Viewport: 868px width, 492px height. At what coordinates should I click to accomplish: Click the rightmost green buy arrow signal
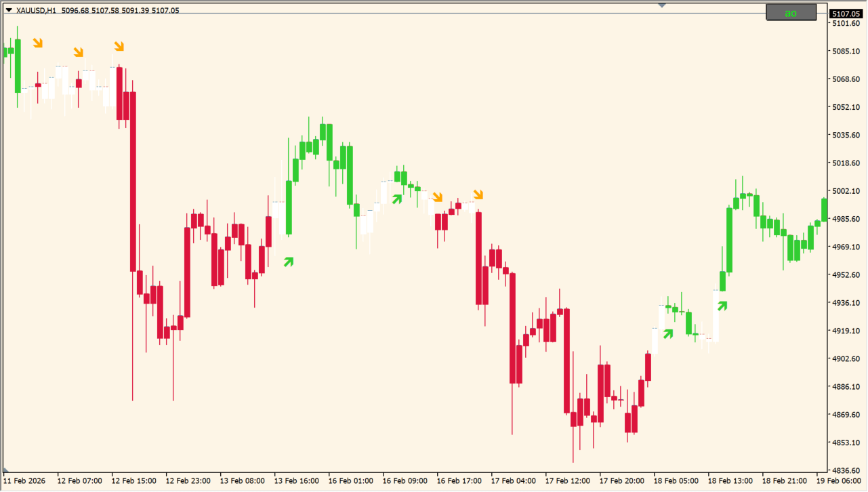click(x=722, y=306)
